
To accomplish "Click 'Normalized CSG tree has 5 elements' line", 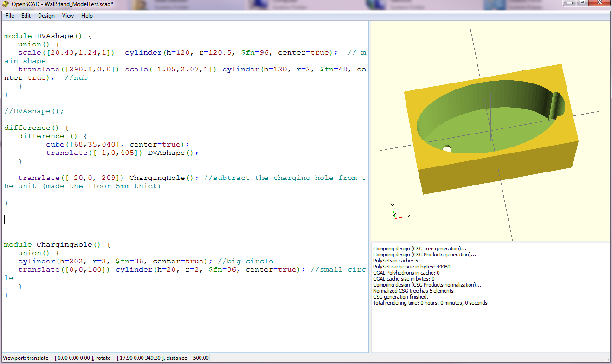I will click(413, 291).
